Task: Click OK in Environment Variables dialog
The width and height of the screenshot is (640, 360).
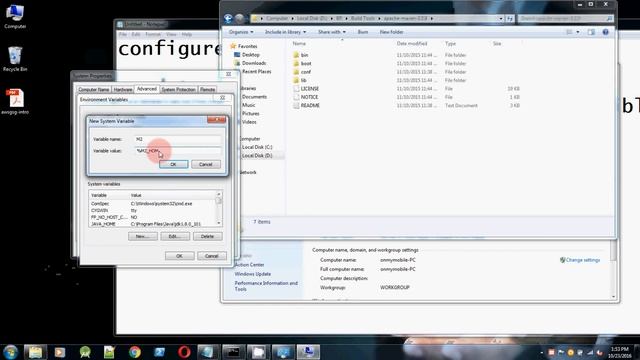Action: (x=179, y=256)
